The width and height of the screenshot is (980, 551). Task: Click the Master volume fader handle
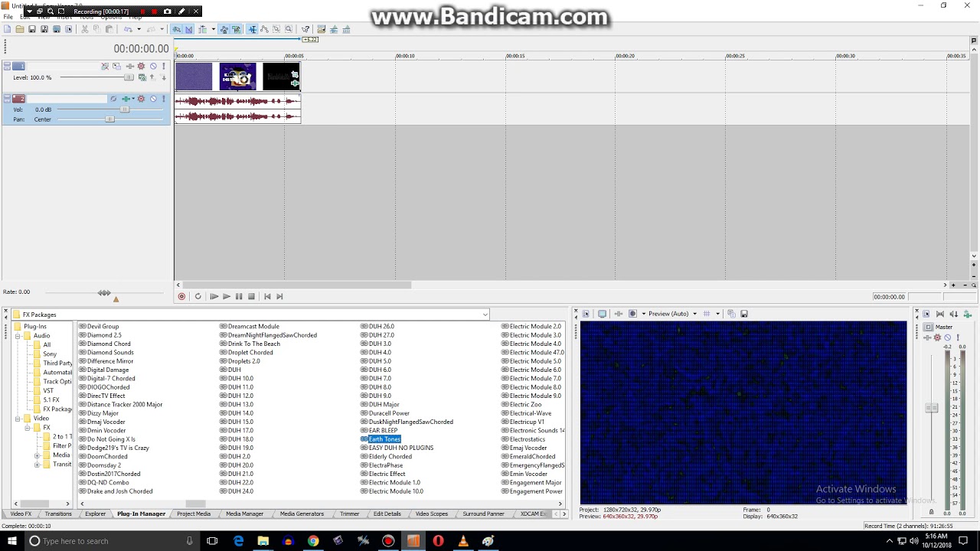click(x=931, y=408)
